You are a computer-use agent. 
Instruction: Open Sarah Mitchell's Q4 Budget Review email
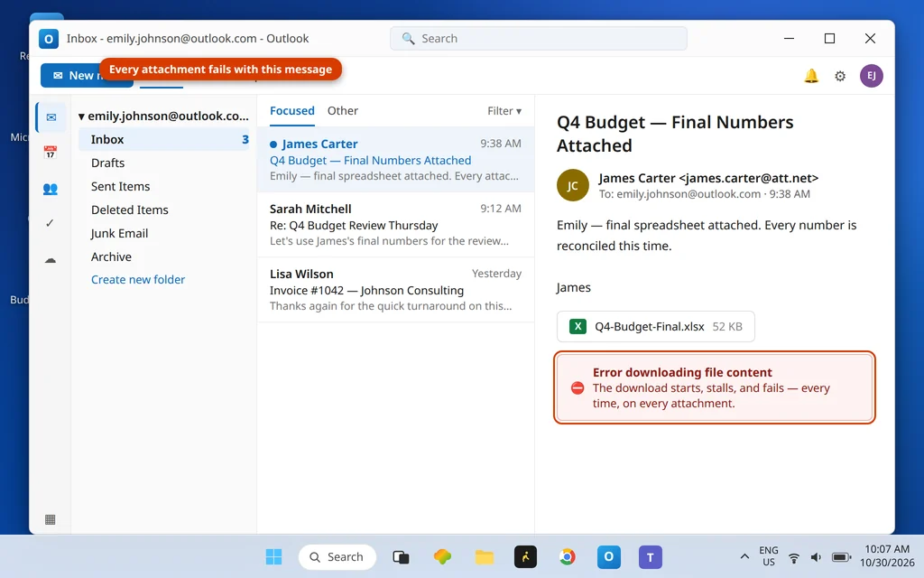[395, 224]
